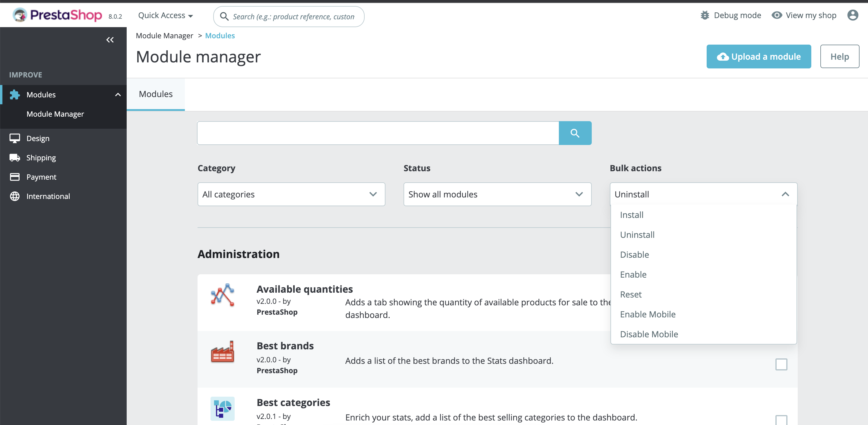The height and width of the screenshot is (425, 868).
Task: Click the user account icon
Action: [852, 15]
